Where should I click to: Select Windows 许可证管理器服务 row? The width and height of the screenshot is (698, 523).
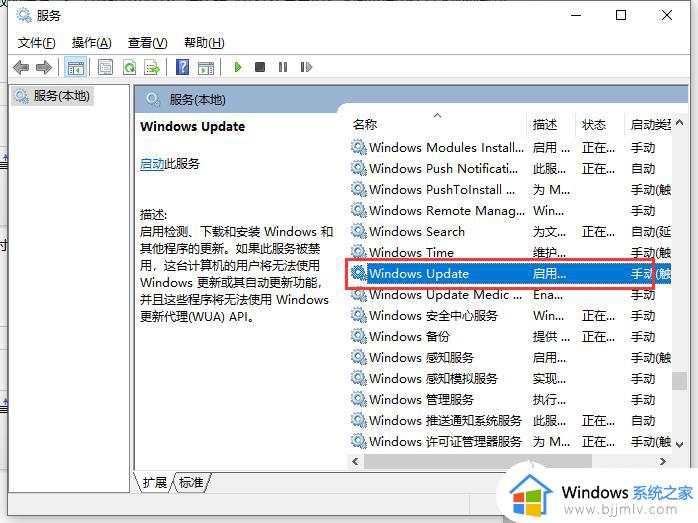(511, 441)
